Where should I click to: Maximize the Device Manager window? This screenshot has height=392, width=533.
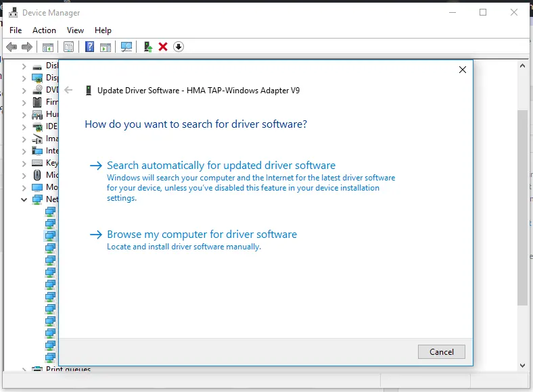(x=483, y=13)
